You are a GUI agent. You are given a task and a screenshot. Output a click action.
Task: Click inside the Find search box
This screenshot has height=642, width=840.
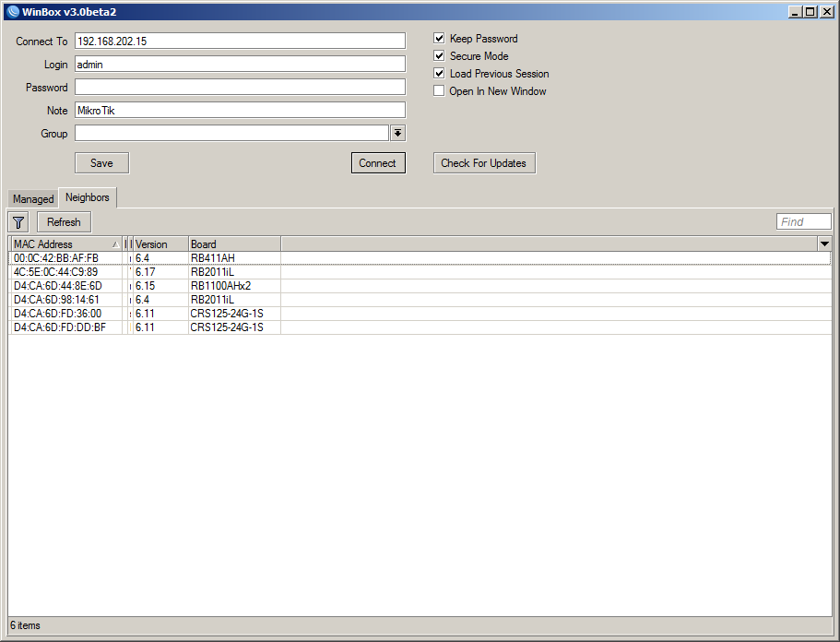(x=803, y=220)
